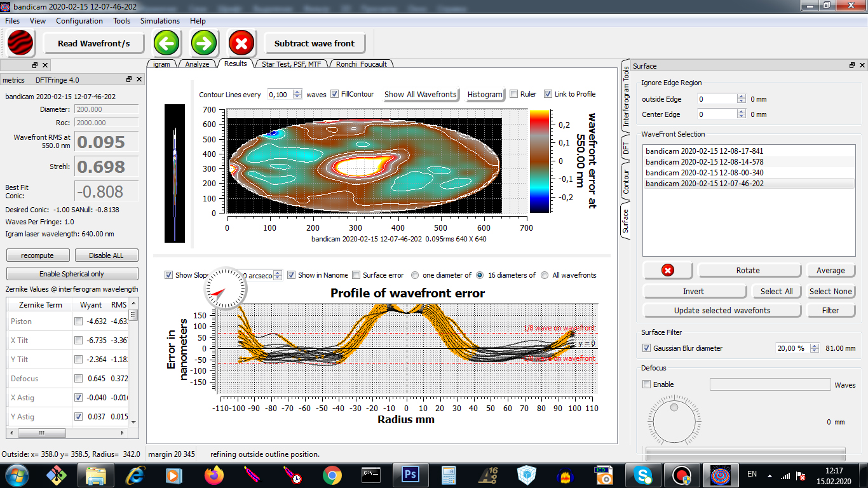Click the red X delete icon in toolbar

(241, 44)
